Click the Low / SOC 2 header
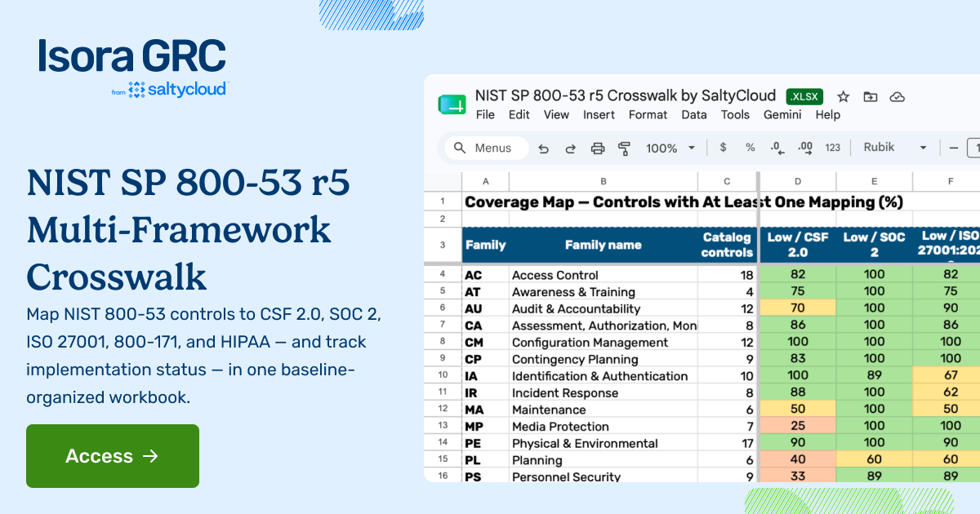The width and height of the screenshot is (980, 514). click(x=874, y=245)
